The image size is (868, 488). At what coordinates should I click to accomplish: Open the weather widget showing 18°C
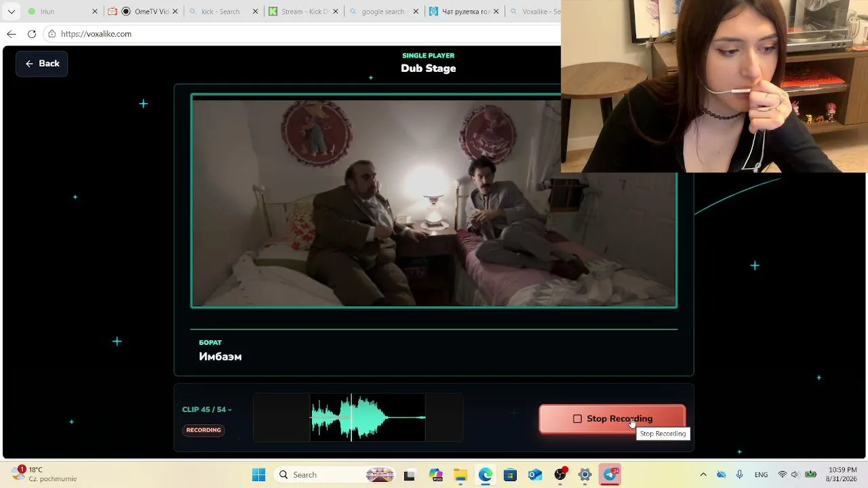[x=44, y=474]
